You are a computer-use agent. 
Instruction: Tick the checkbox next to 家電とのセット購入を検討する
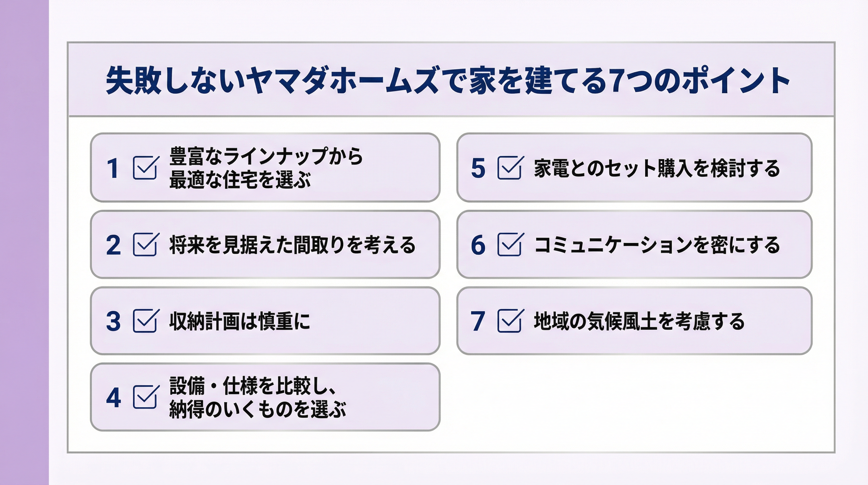click(x=509, y=168)
